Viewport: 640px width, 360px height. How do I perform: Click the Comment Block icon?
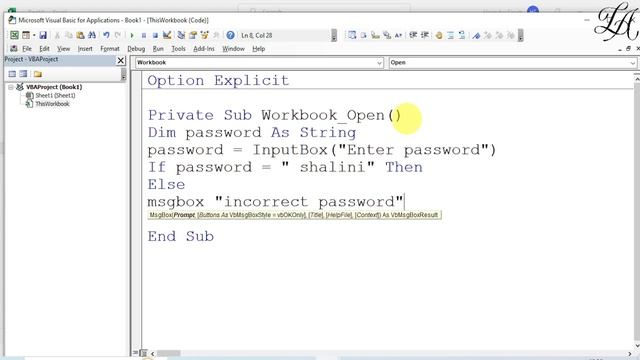[450, 36]
